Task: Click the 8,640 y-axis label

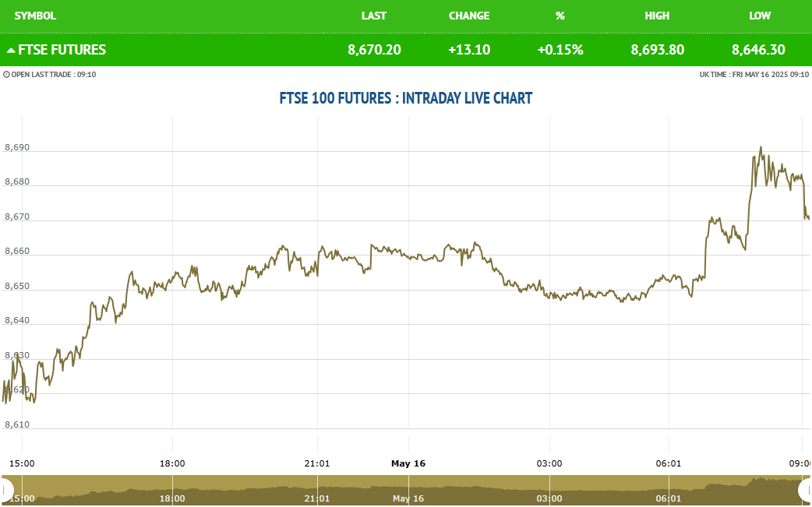Action: [17, 321]
